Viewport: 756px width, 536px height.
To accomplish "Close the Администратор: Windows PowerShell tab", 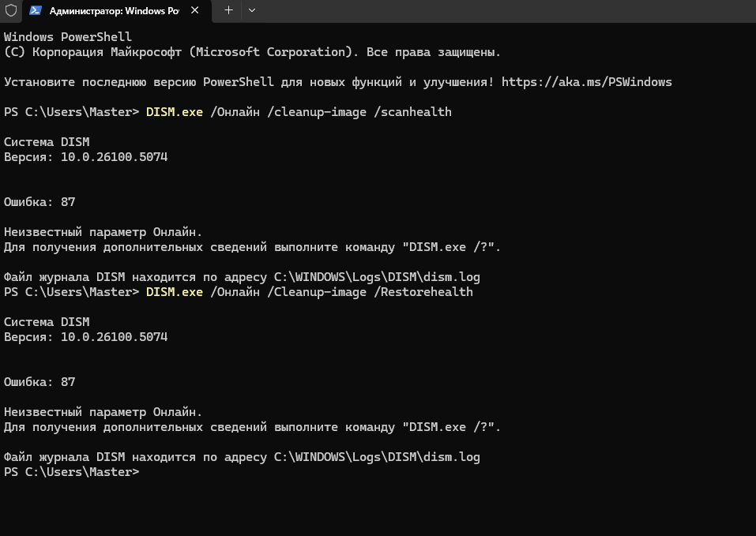I will click(195, 10).
